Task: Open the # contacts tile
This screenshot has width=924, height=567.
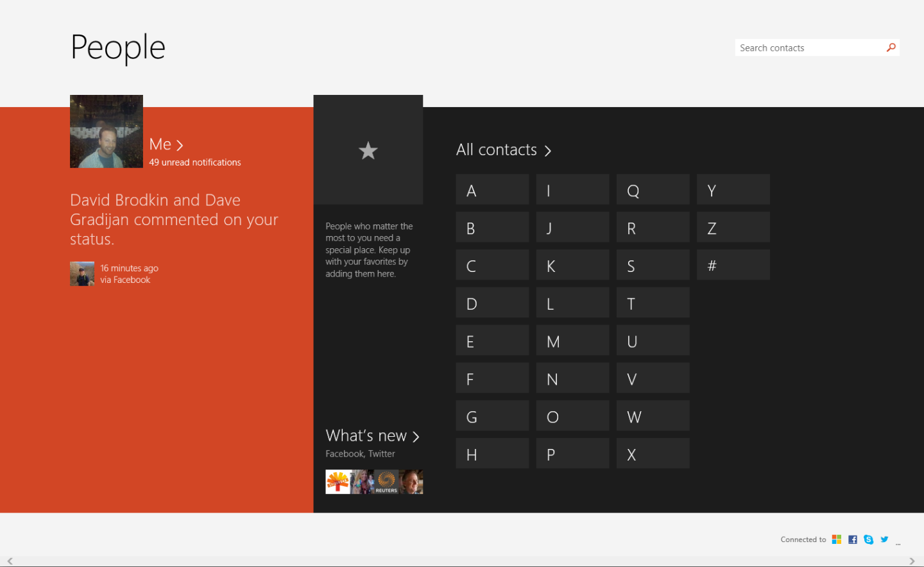Action: [733, 264]
